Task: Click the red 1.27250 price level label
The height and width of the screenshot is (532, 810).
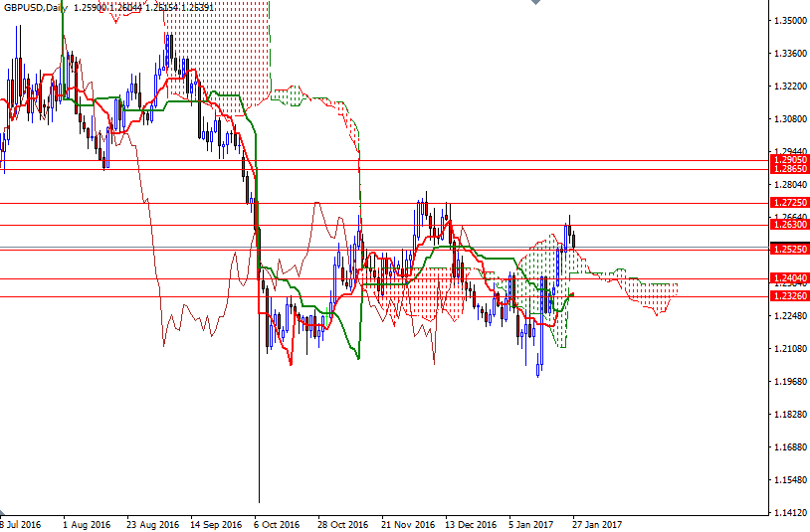Action: pyautogui.click(x=789, y=203)
